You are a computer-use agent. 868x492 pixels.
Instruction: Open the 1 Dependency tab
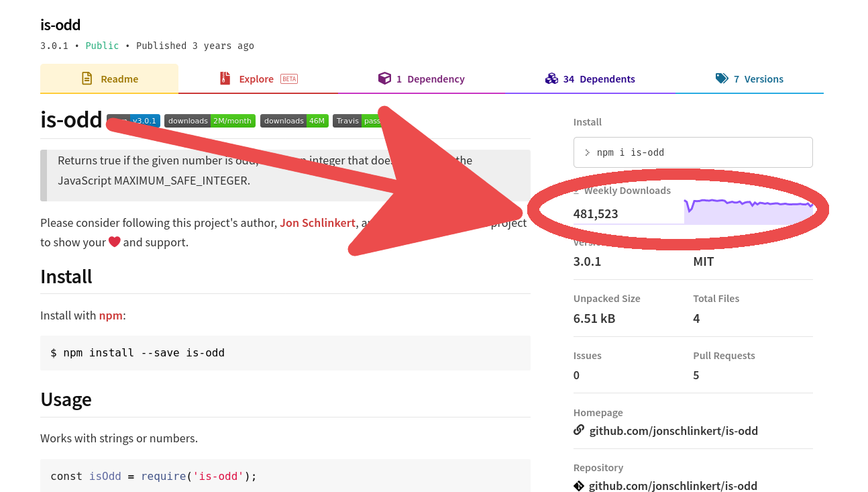421,79
